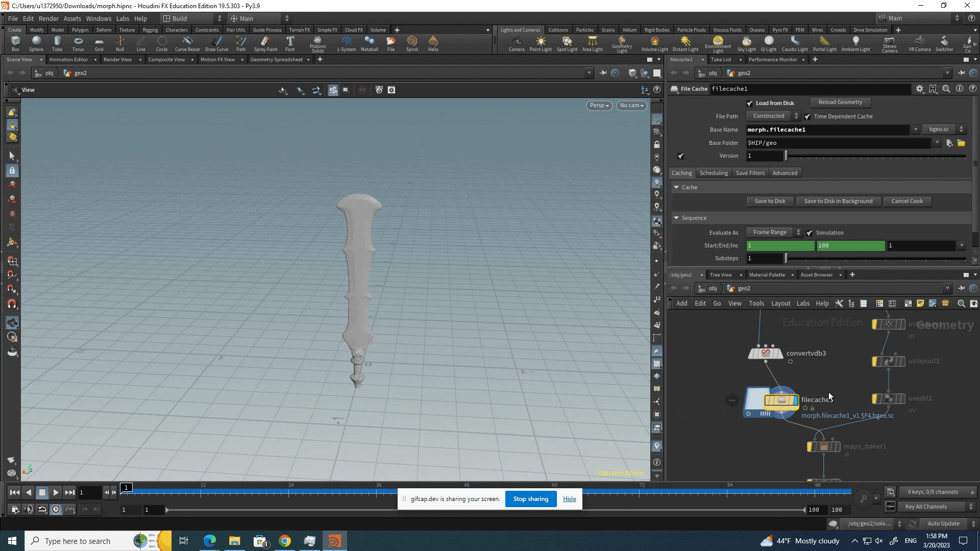
Task: Click the Cancel Cook button
Action: 907,202
